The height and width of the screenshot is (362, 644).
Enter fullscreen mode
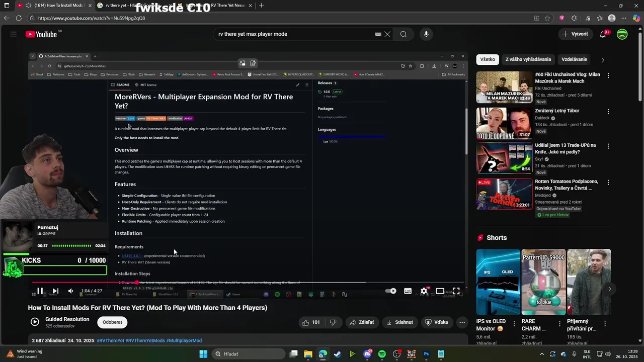click(x=456, y=291)
